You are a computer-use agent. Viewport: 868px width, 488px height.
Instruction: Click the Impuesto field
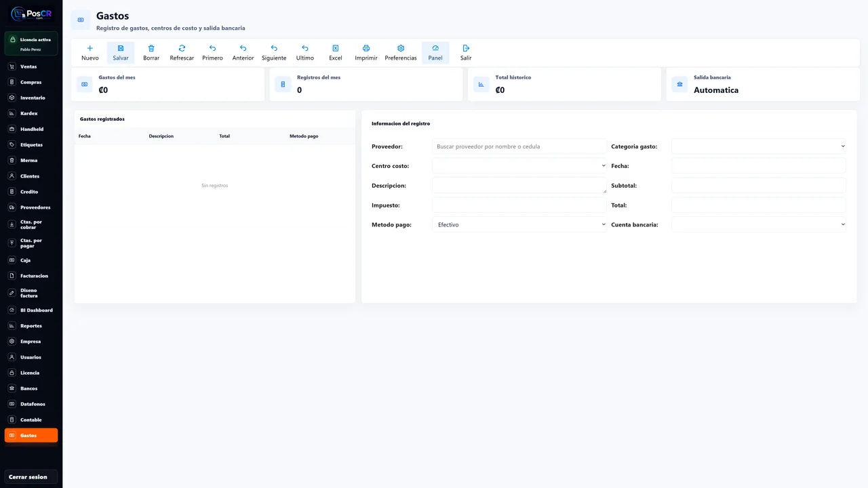point(519,205)
